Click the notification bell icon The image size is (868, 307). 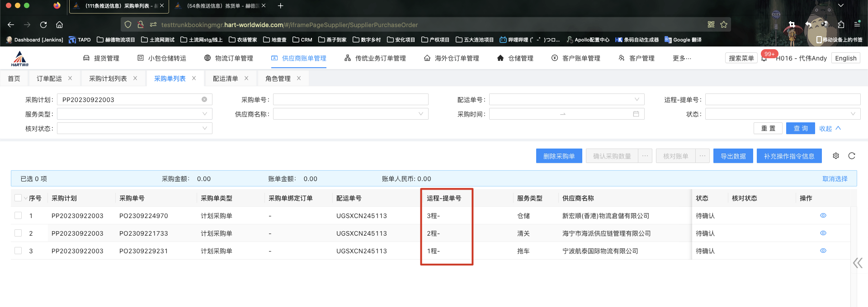pyautogui.click(x=764, y=59)
